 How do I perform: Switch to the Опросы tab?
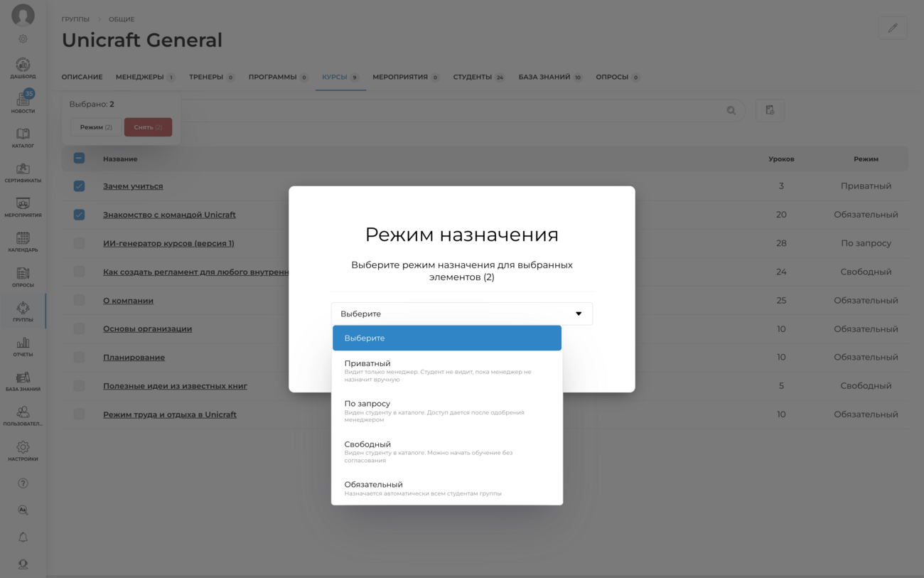pyautogui.click(x=618, y=77)
